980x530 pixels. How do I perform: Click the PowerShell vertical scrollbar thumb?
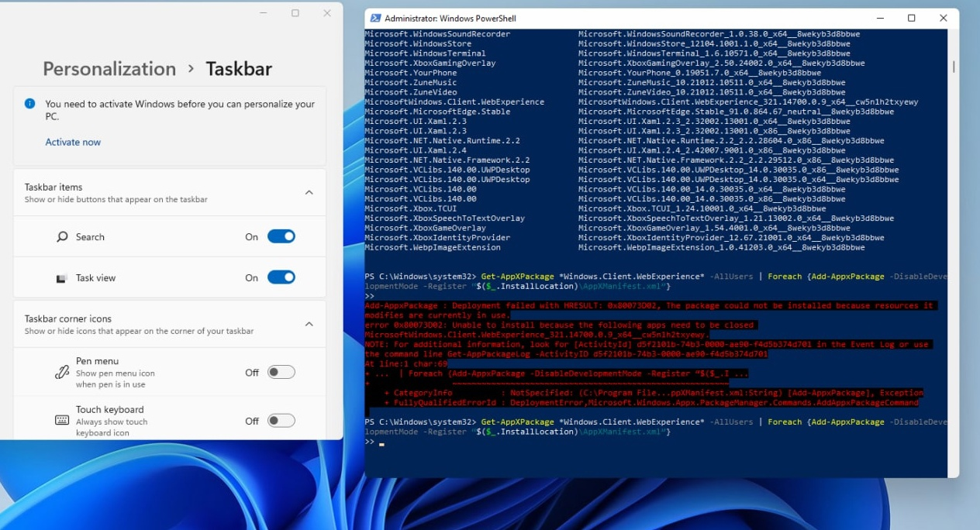pyautogui.click(x=954, y=67)
